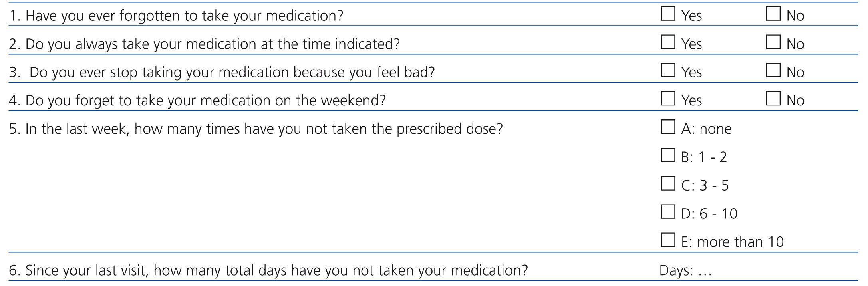Viewport: 868px width, 286px height.
Task: Click question 5 text about prescribed dose
Action: pyautogui.click(x=256, y=129)
